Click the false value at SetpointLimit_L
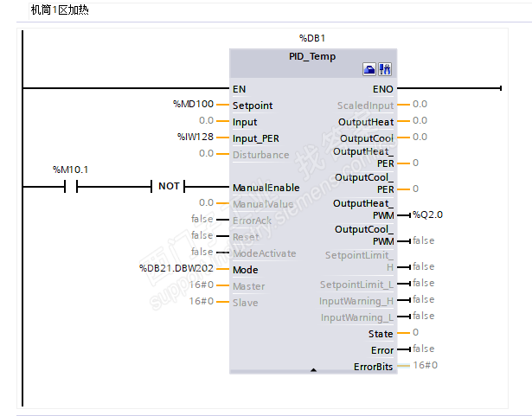This screenshot has width=532, height=416. 423,283
